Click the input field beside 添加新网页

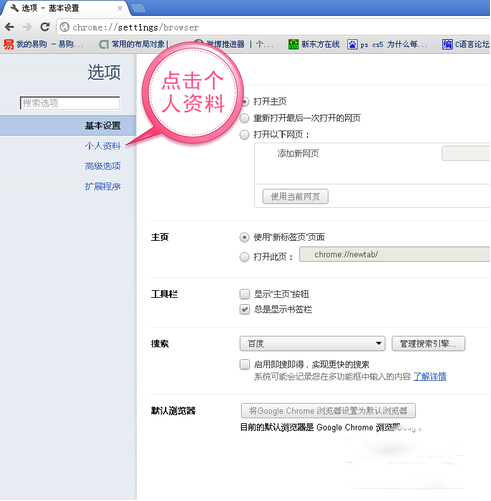coord(466,153)
